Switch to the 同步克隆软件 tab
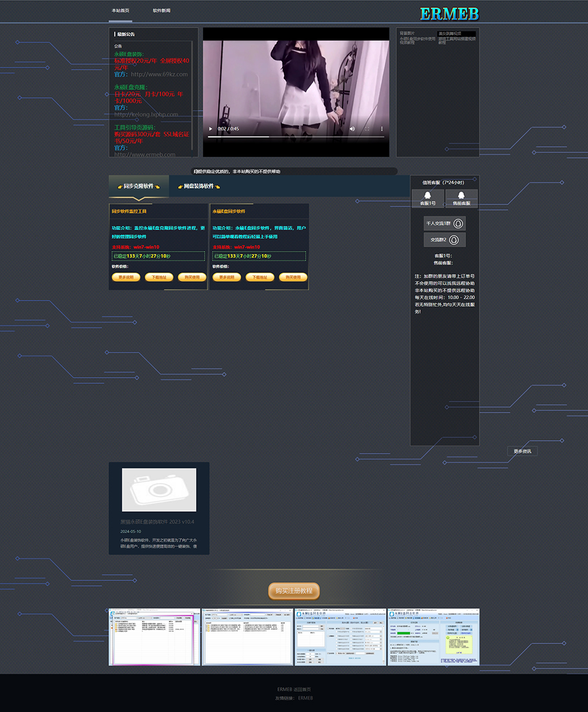The height and width of the screenshot is (712, 588). [x=139, y=186]
